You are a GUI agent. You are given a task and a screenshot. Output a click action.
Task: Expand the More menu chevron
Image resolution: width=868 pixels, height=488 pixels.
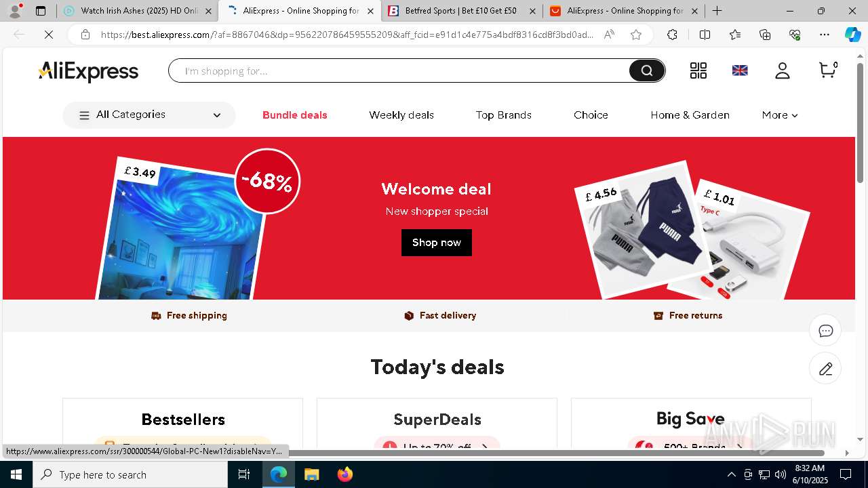[x=795, y=116]
